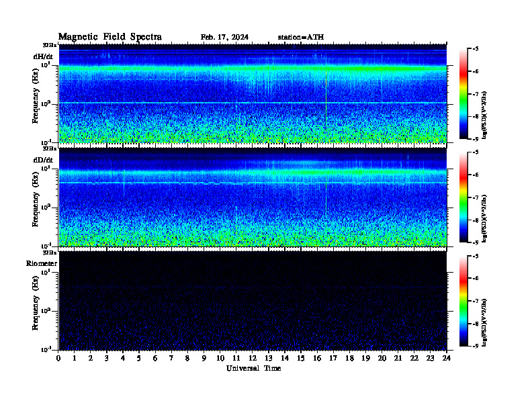Click the -5 tick on dH/dt color scale
Viewport: 532px width, 411px height.
click(475, 49)
